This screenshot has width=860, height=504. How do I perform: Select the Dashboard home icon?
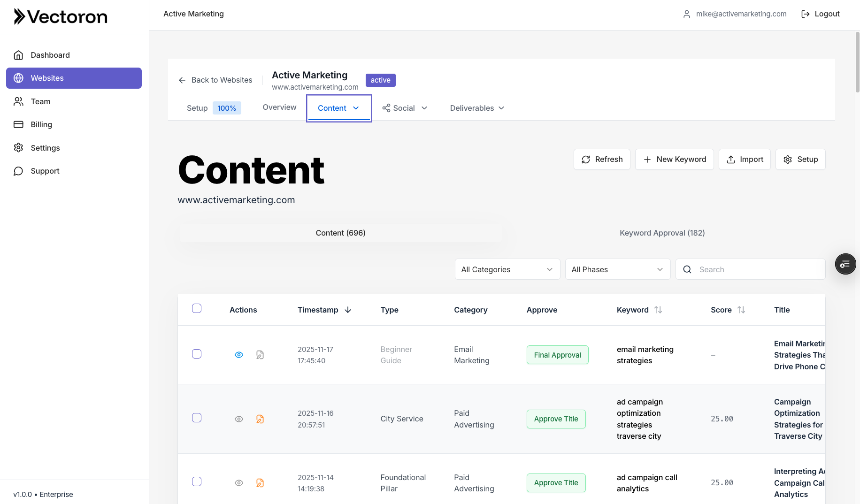click(18, 55)
